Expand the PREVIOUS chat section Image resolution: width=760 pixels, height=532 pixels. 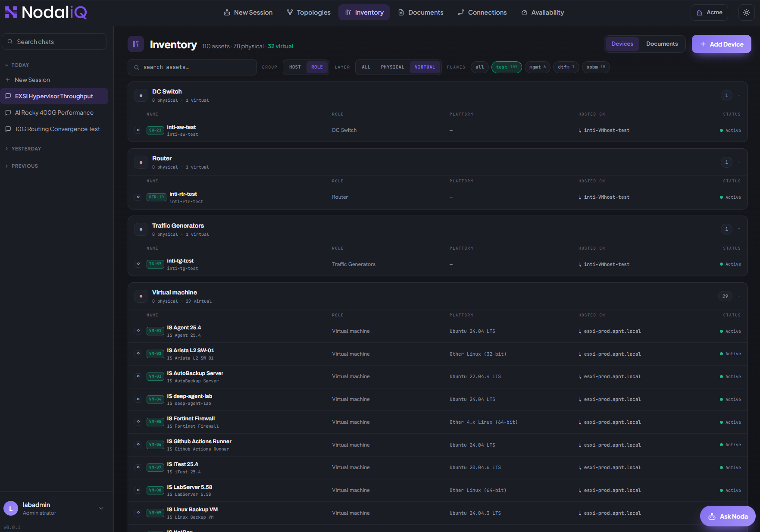click(x=22, y=166)
